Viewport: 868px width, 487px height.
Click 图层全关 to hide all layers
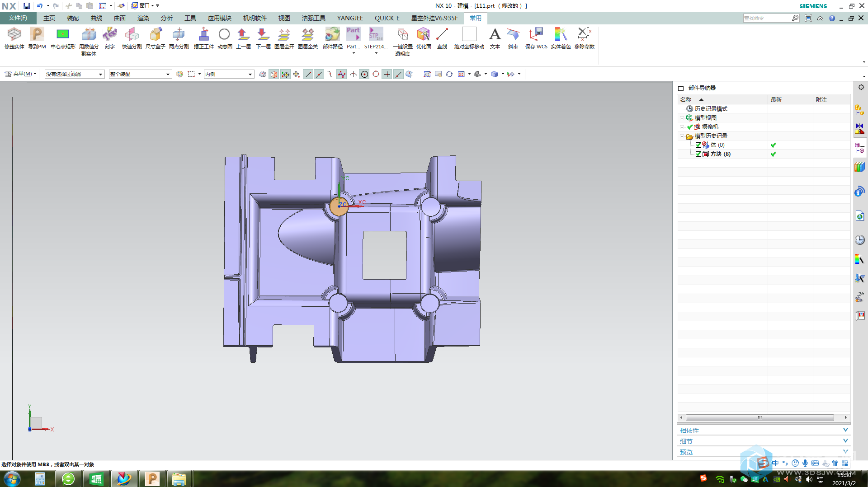(x=308, y=34)
